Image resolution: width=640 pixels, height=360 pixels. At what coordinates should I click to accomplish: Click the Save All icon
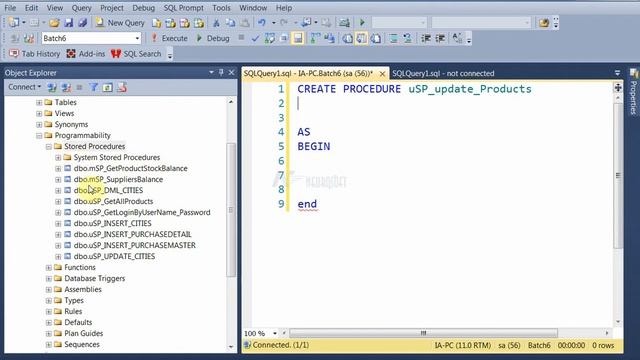coord(83,23)
